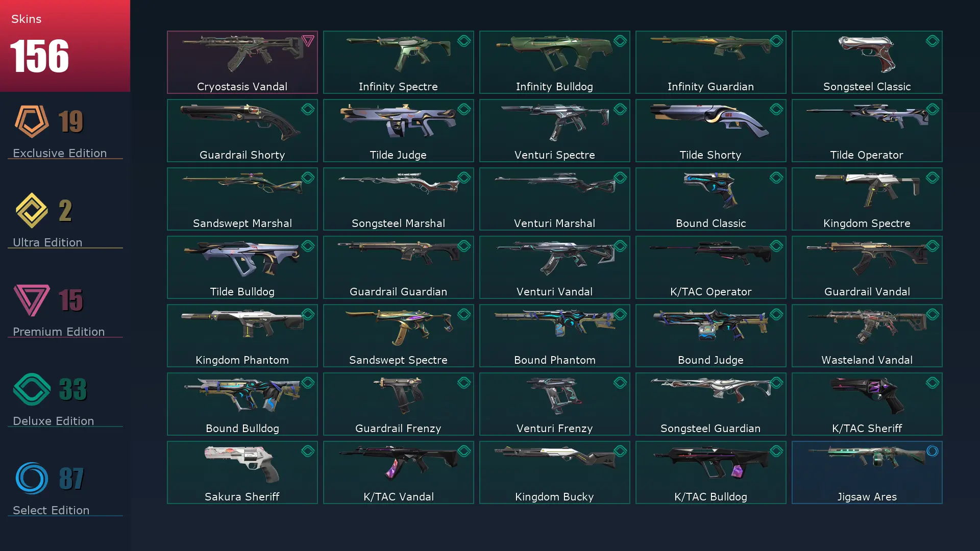Select the Tilde Operator skin card
The height and width of the screenshot is (551, 980).
tap(867, 131)
